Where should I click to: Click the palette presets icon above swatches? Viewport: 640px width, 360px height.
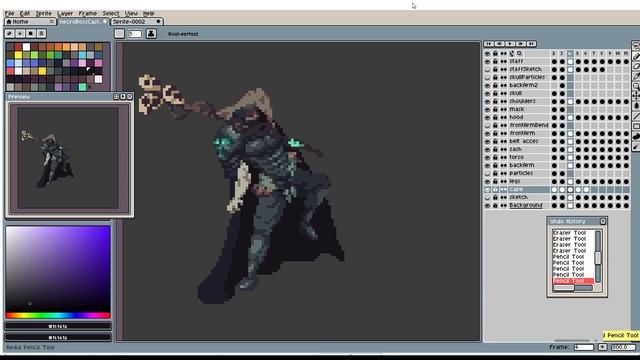point(31,33)
